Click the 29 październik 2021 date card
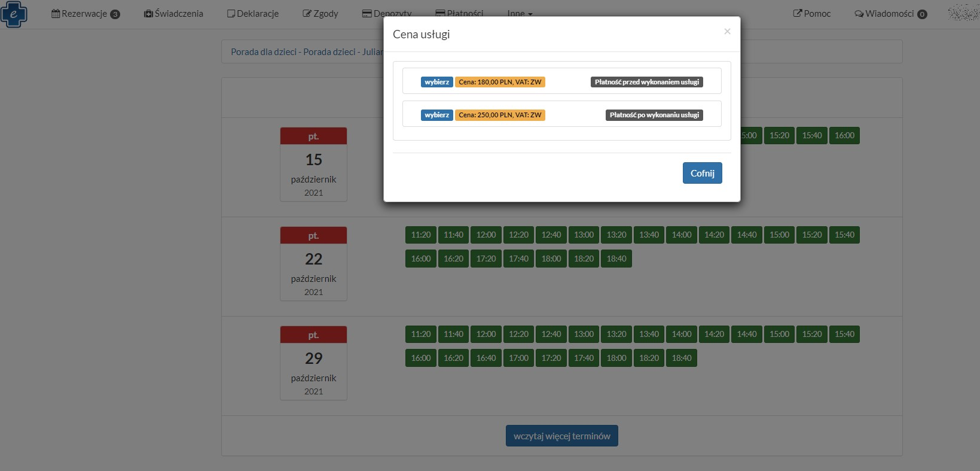 click(x=313, y=363)
